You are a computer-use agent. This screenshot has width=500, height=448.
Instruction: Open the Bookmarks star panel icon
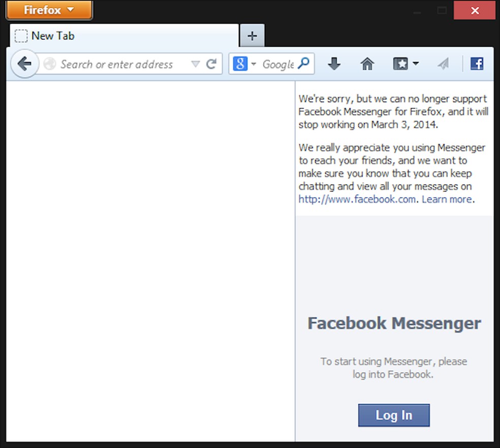click(x=400, y=64)
